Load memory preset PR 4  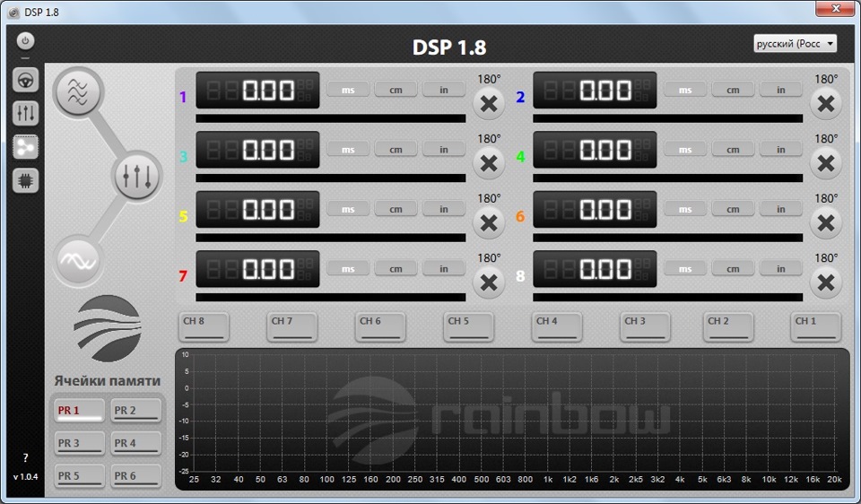[136, 443]
